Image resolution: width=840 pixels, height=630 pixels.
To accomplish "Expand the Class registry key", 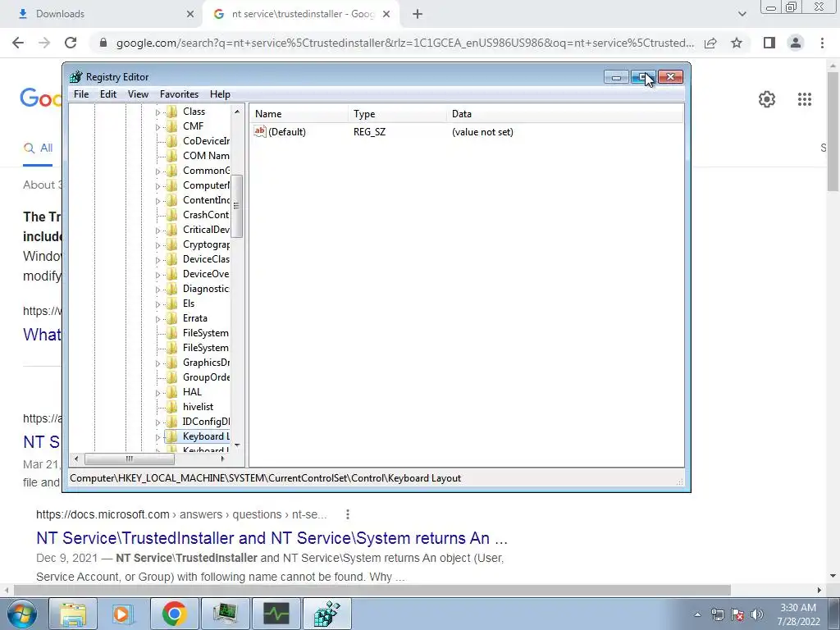I will coord(157,112).
